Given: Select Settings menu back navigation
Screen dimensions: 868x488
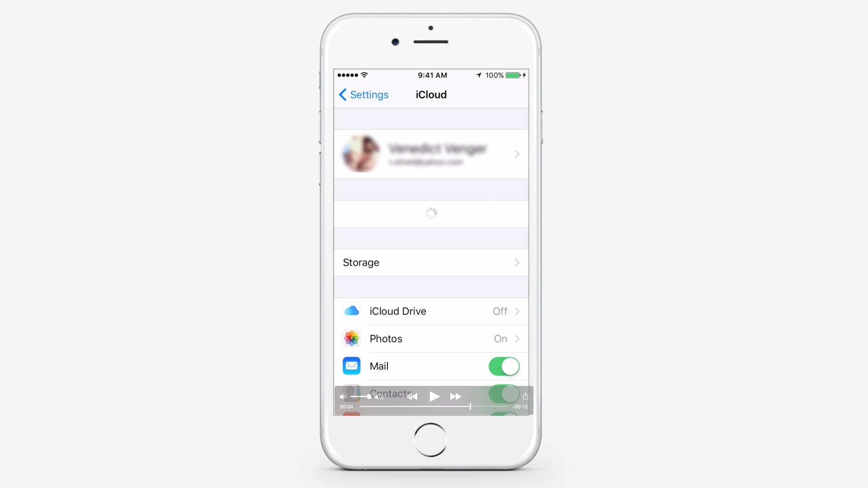Looking at the screenshot, I should tap(363, 95).
